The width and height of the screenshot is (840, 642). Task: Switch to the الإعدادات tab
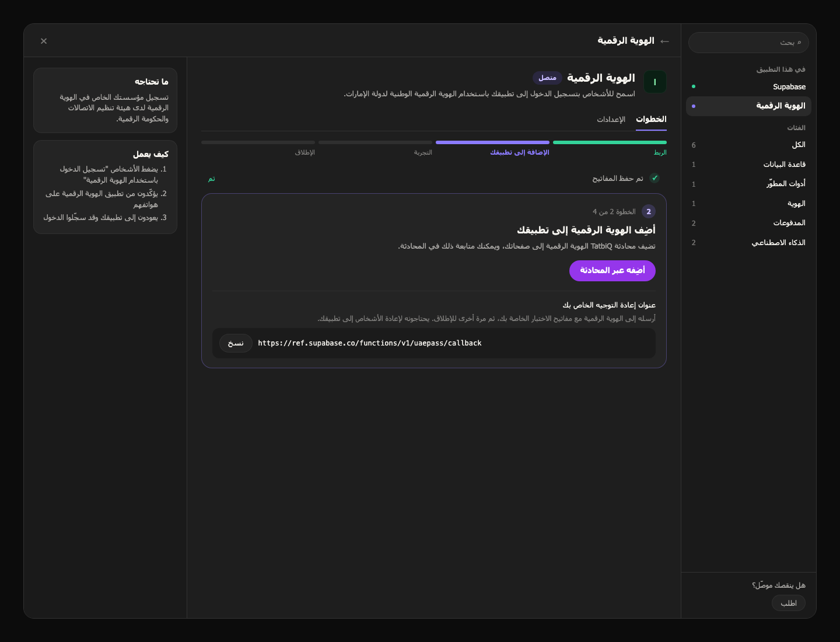tap(611, 119)
